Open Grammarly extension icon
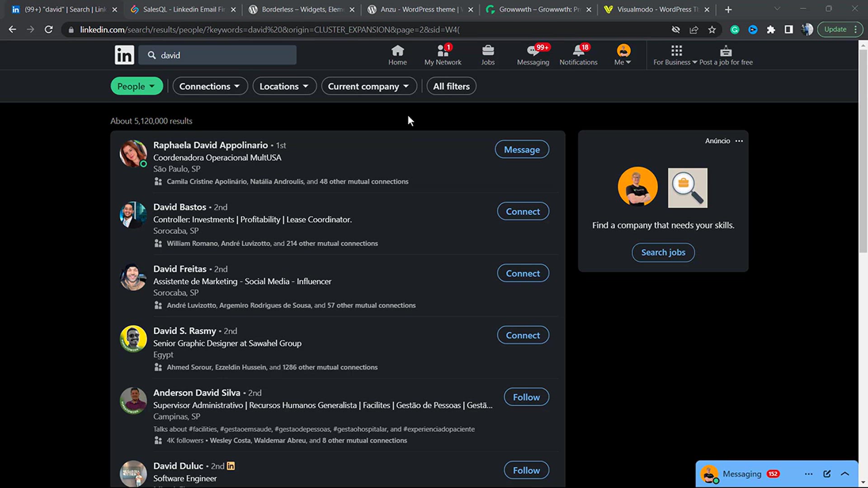Screen dimensions: 868x488 (735, 29)
